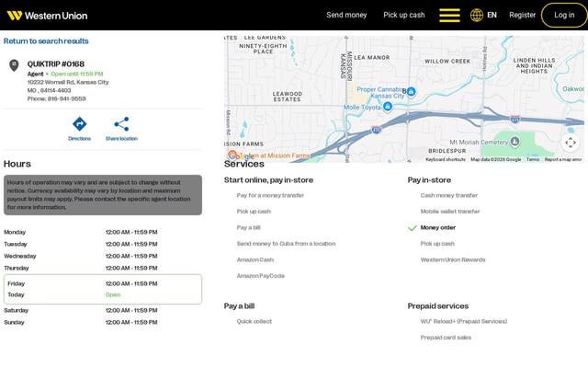Click Open until 11:59 PM status
588x368 pixels.
[77, 74]
